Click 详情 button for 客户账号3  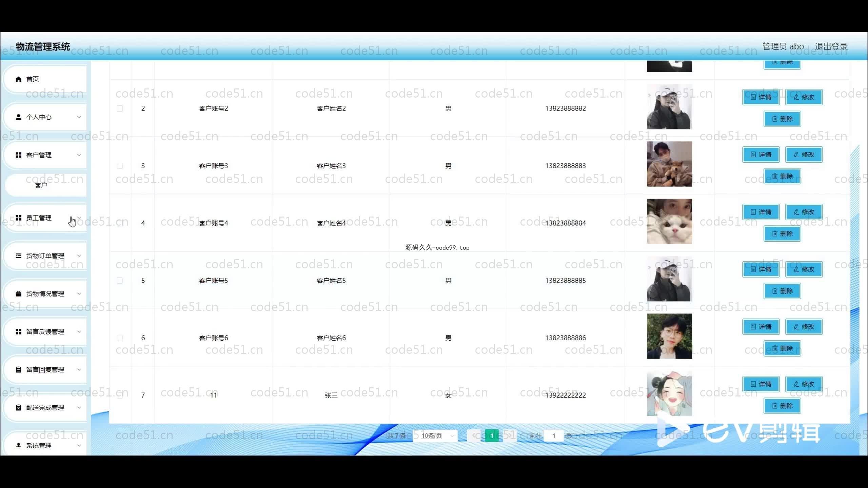pyautogui.click(x=761, y=155)
